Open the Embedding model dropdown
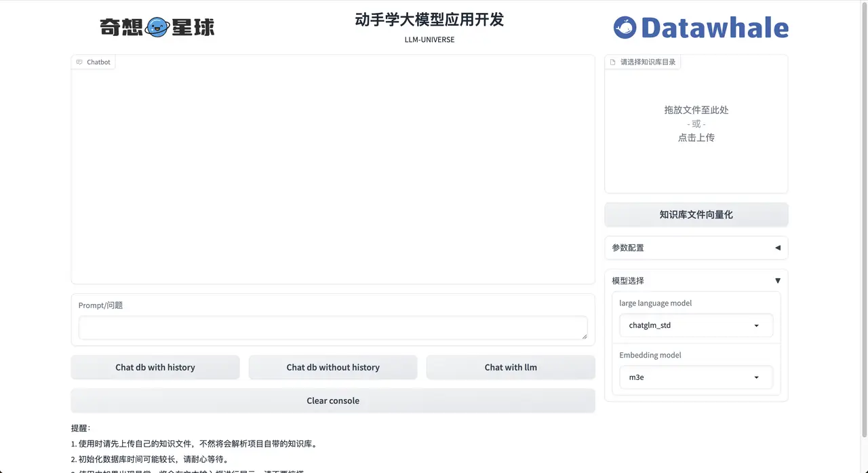The width and height of the screenshot is (868, 473). (x=696, y=377)
